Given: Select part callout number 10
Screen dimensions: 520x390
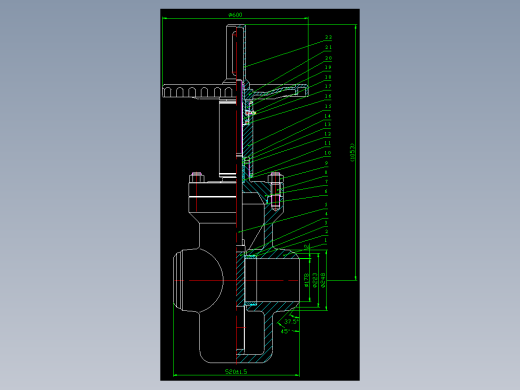Looking at the screenshot, I should tap(328, 153).
